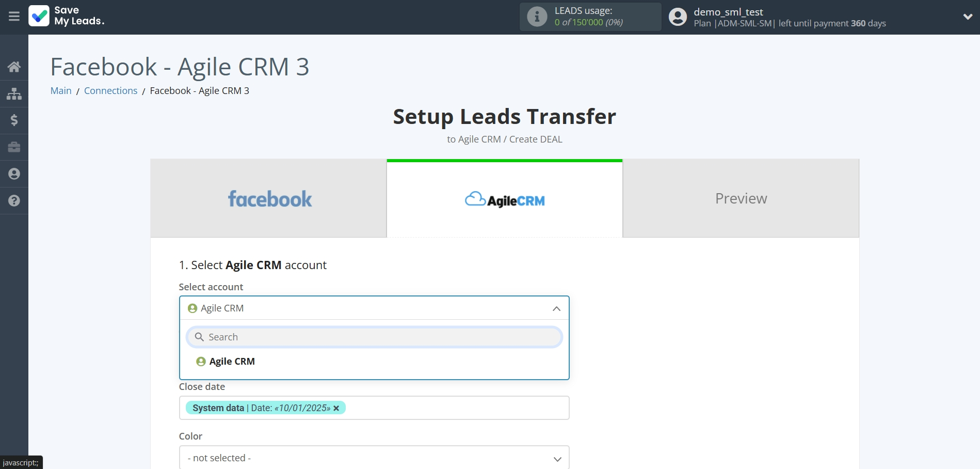This screenshot has height=469, width=980.
Task: Switch to the facebook tab
Action: pos(269,199)
